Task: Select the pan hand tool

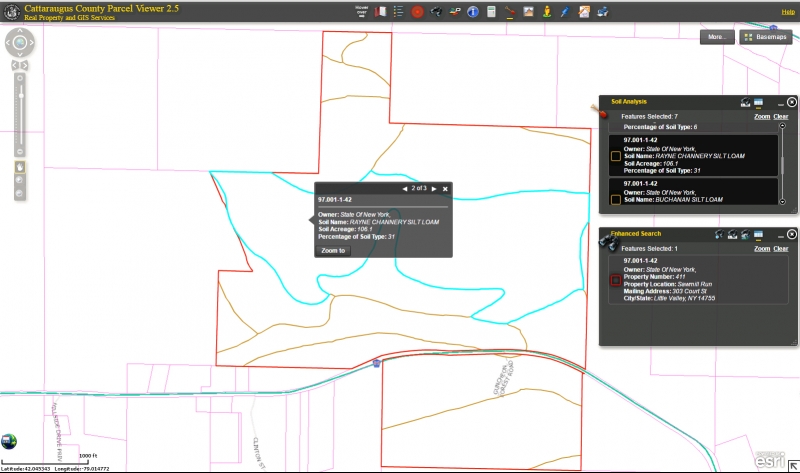Action: [20, 166]
